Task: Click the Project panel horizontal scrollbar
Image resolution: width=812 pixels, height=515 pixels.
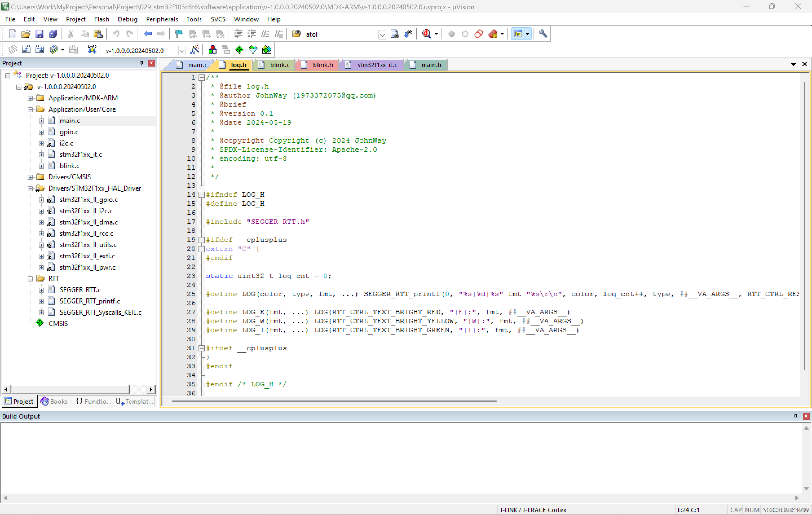Action: pos(70,389)
